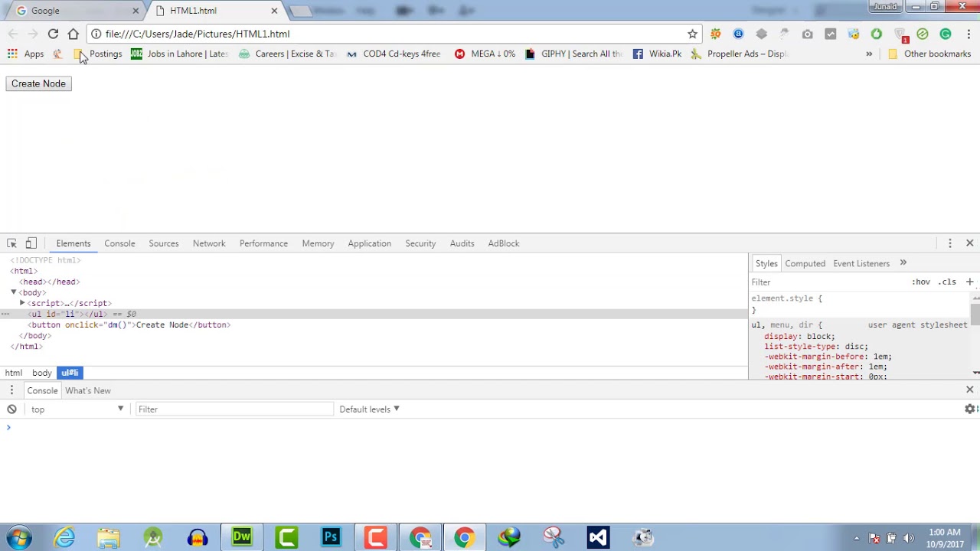Open Photoshop from the taskbar
Screen dimensions: 980x551
pos(331,537)
